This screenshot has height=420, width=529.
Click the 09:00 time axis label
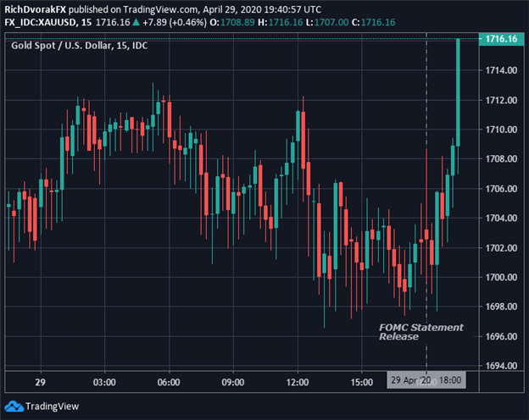click(x=233, y=382)
